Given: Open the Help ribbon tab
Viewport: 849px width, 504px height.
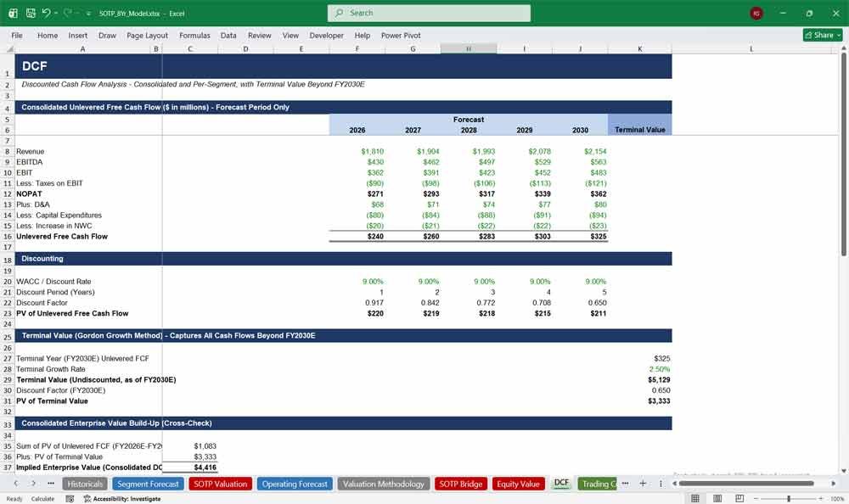Looking at the screenshot, I should click(363, 35).
